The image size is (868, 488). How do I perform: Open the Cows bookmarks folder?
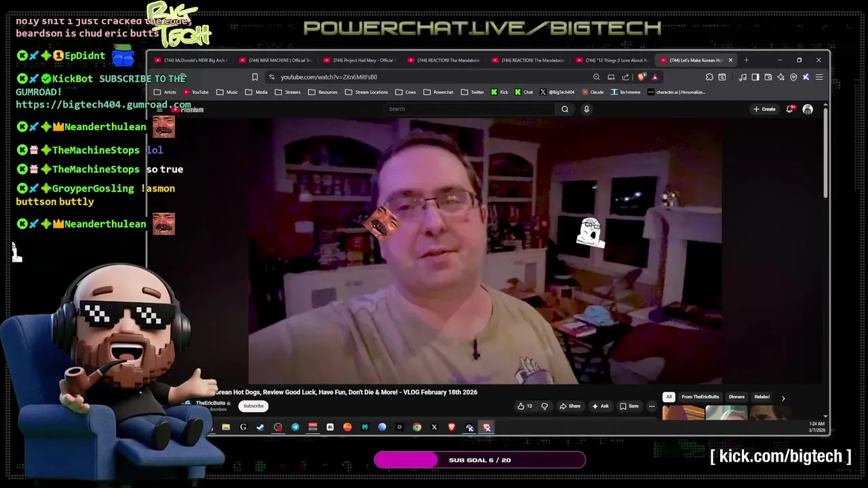(406, 92)
